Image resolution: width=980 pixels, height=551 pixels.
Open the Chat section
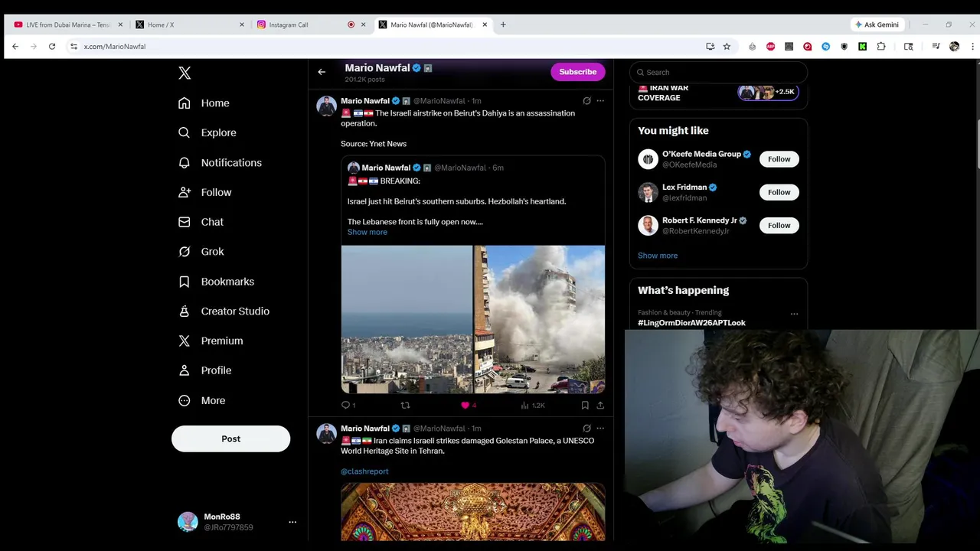pos(201,222)
